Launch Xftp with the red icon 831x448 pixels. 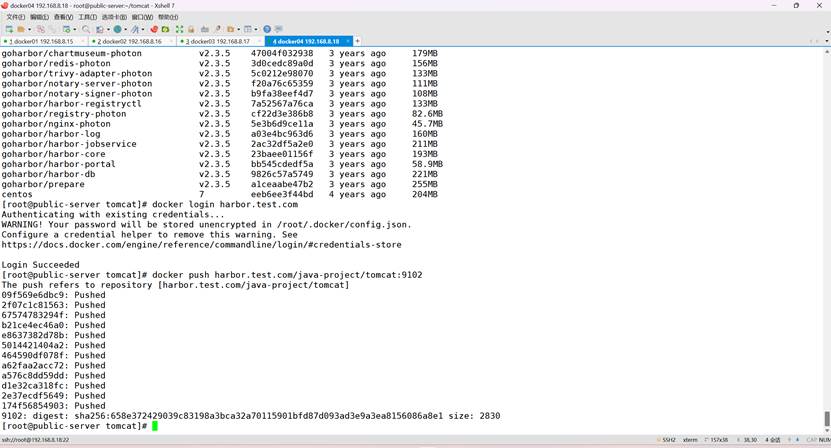point(154,29)
